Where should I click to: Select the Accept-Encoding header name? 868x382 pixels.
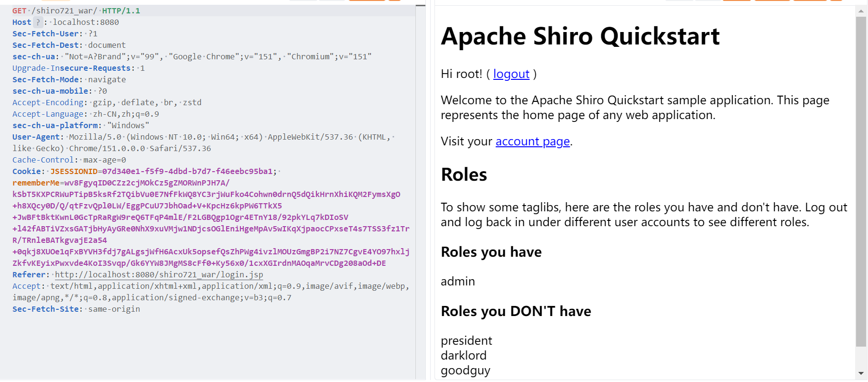click(x=48, y=103)
